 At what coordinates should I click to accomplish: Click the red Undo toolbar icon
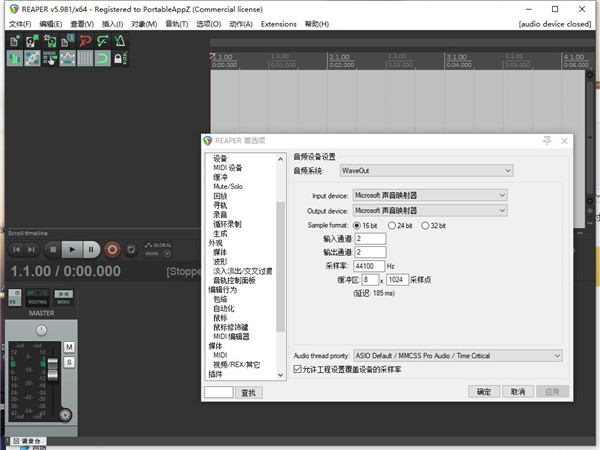tap(85, 41)
